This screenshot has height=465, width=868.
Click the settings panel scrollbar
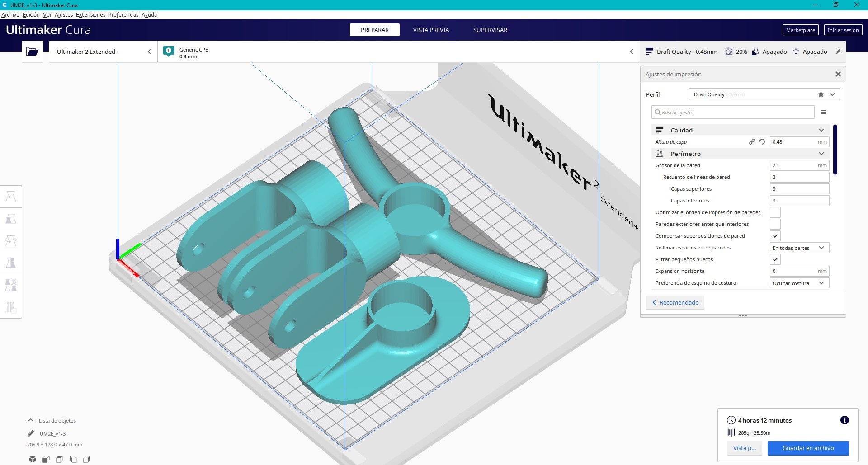coord(835,149)
